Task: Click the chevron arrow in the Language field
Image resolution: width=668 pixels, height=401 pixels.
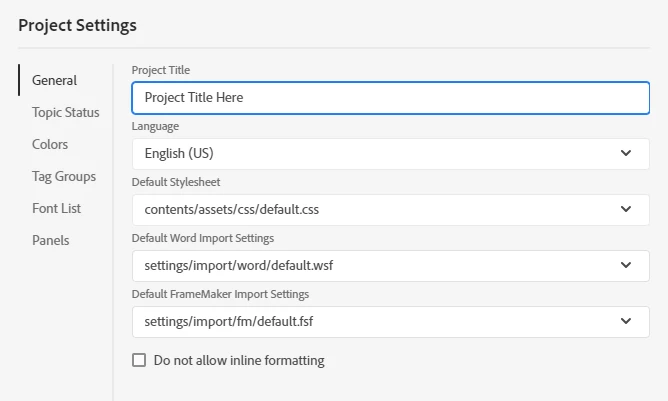Action: coord(626,153)
